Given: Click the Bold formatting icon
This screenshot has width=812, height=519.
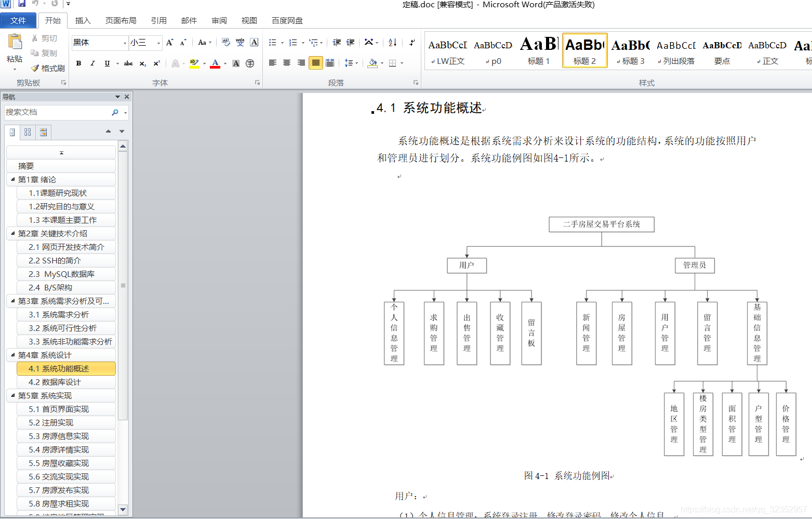Looking at the screenshot, I should (x=78, y=63).
